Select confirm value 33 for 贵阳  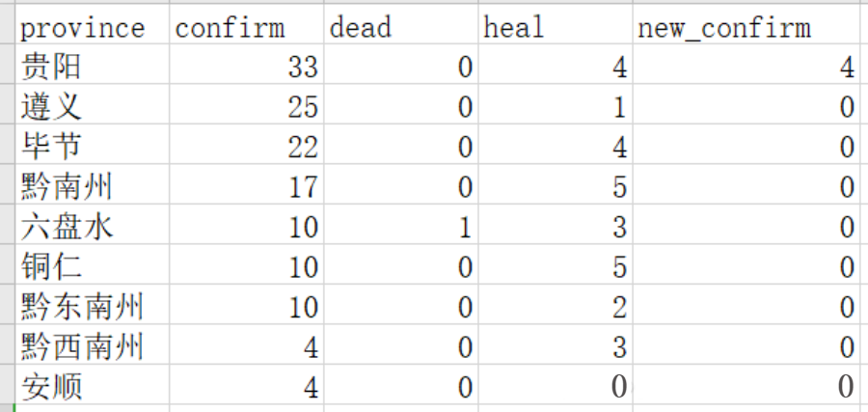tap(246, 67)
